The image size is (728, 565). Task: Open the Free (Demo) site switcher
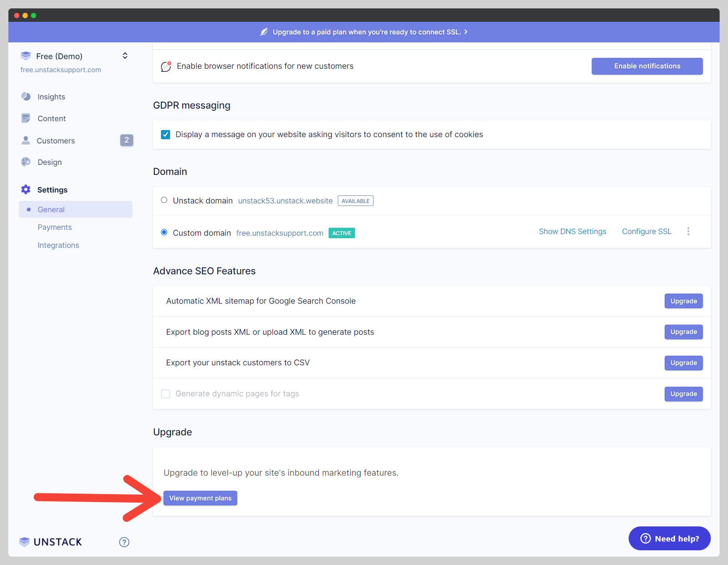[x=125, y=56]
